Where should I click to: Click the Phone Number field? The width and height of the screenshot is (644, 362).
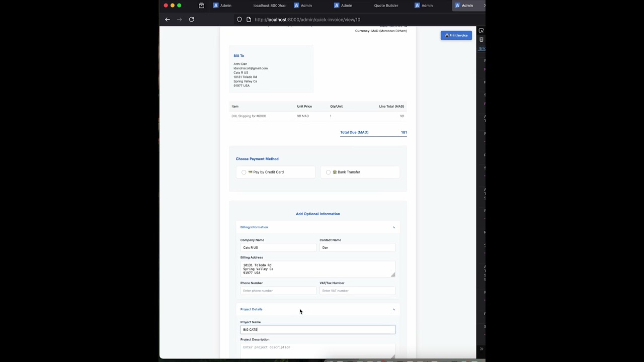(x=278, y=291)
